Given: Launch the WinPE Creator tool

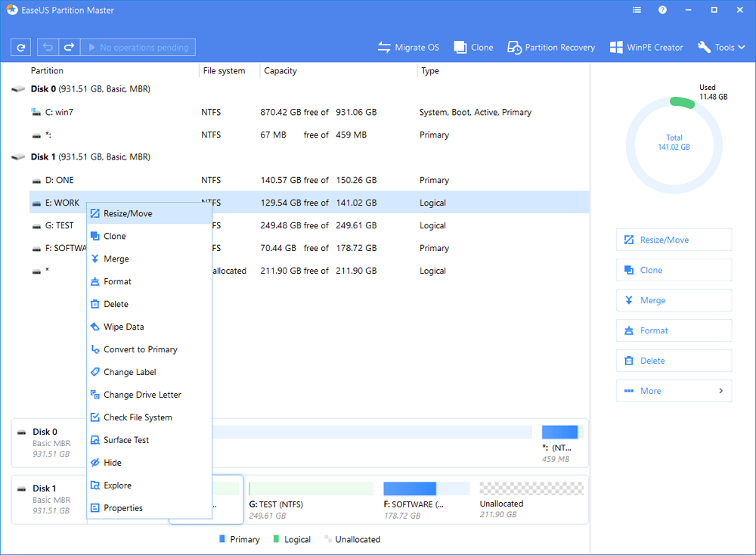Looking at the screenshot, I should (646, 47).
